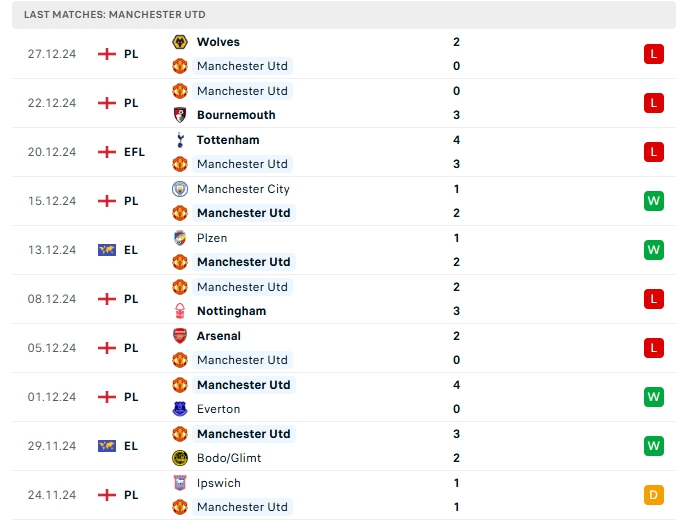Click the Plzen club crest icon
This screenshot has width=687, height=522.
180,238
